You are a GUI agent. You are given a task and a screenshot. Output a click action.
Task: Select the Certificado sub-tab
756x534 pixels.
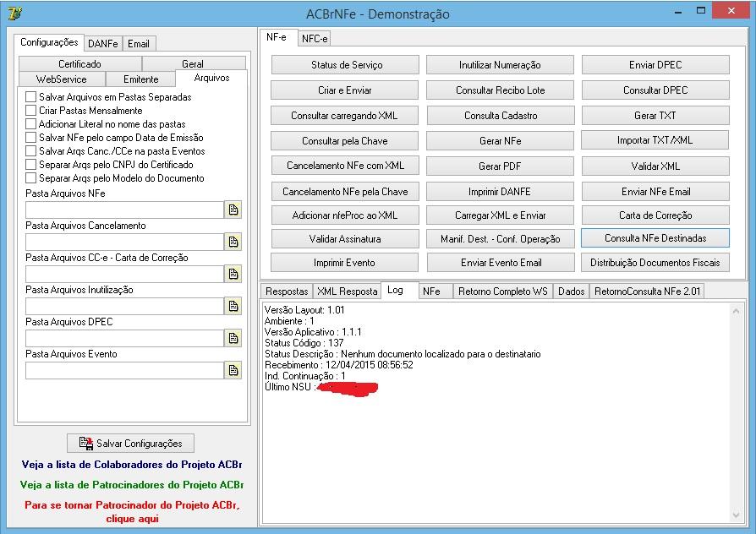80,63
